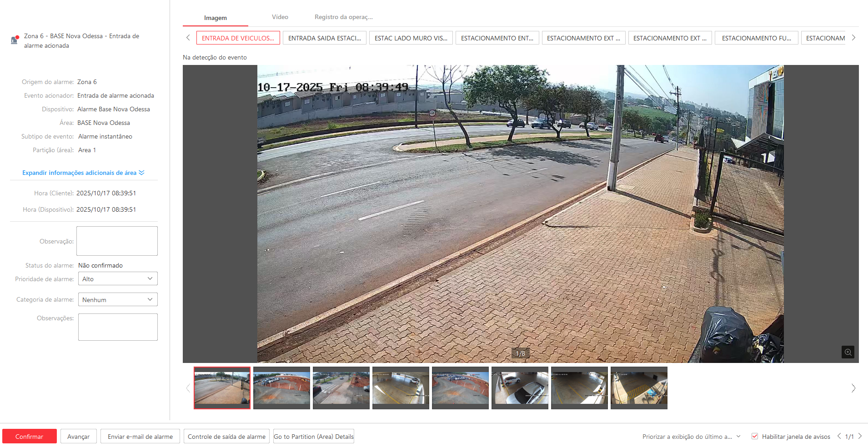The width and height of the screenshot is (868, 447).
Task: Click the previous thumbnails arrow
Action: (x=188, y=388)
